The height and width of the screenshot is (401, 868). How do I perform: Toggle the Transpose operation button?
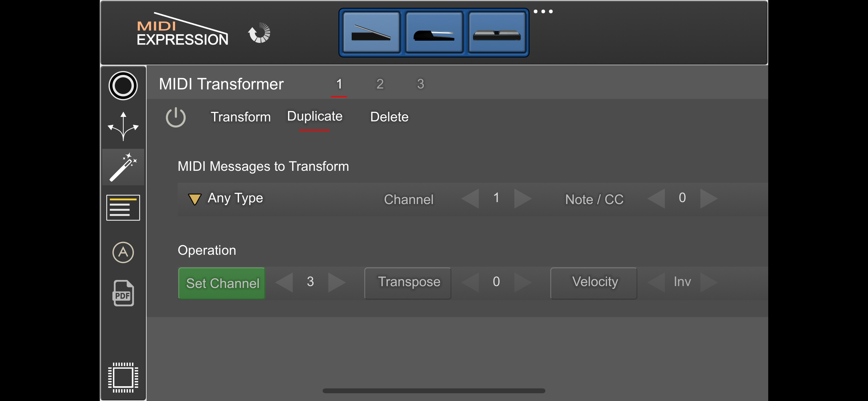click(x=408, y=283)
